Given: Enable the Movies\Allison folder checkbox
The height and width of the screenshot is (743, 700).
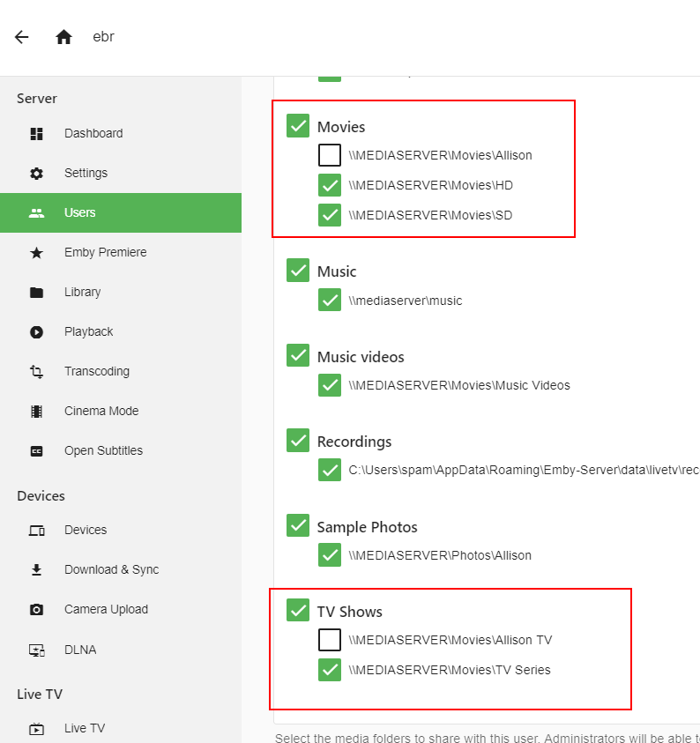Looking at the screenshot, I should pos(329,156).
